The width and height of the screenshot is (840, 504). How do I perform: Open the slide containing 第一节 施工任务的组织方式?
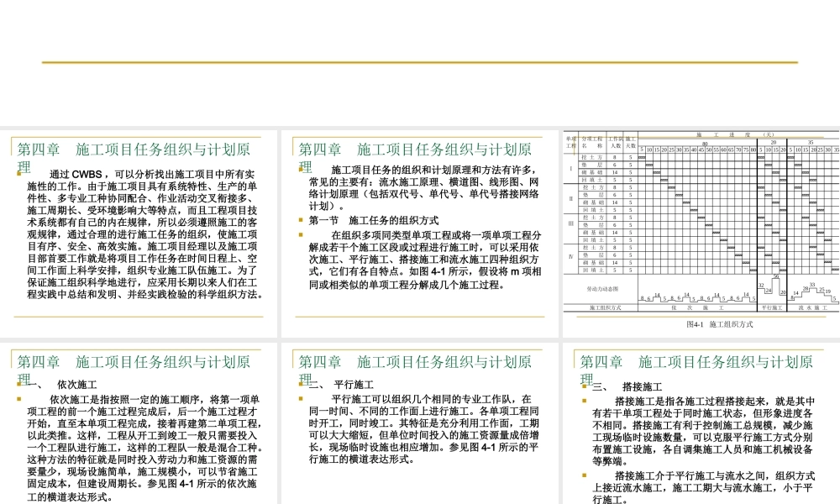pos(419,234)
